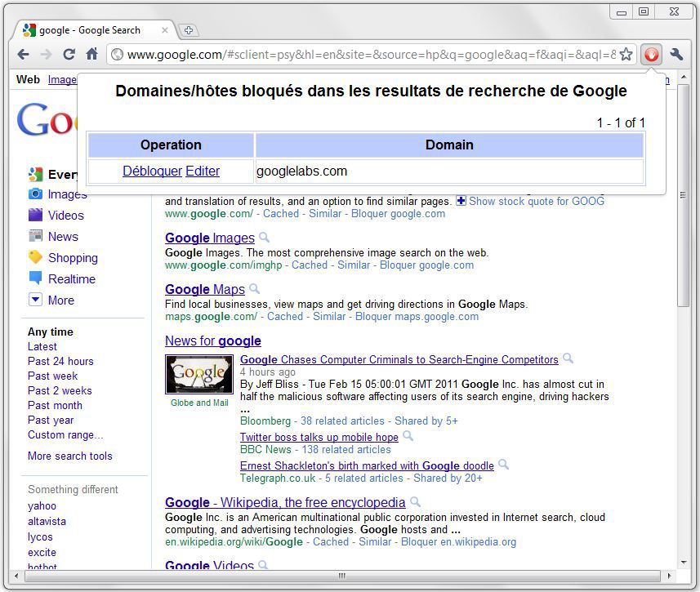Click Débloquer for googlelabs.com
This screenshot has width=700, height=592.
coord(152,171)
